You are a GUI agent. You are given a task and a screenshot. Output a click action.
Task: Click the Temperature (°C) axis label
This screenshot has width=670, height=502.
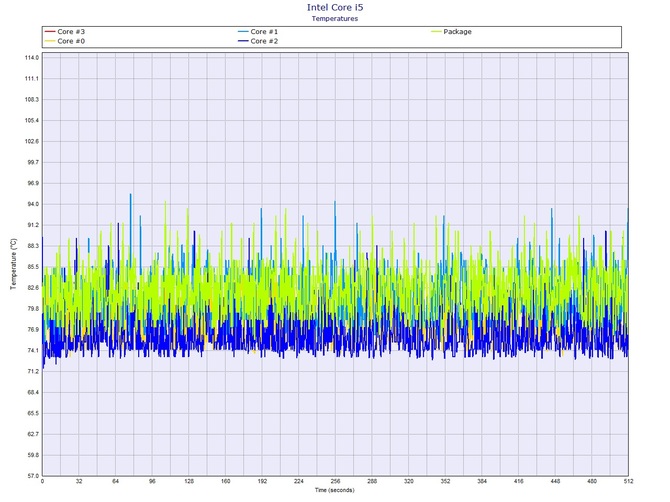click(x=13, y=264)
